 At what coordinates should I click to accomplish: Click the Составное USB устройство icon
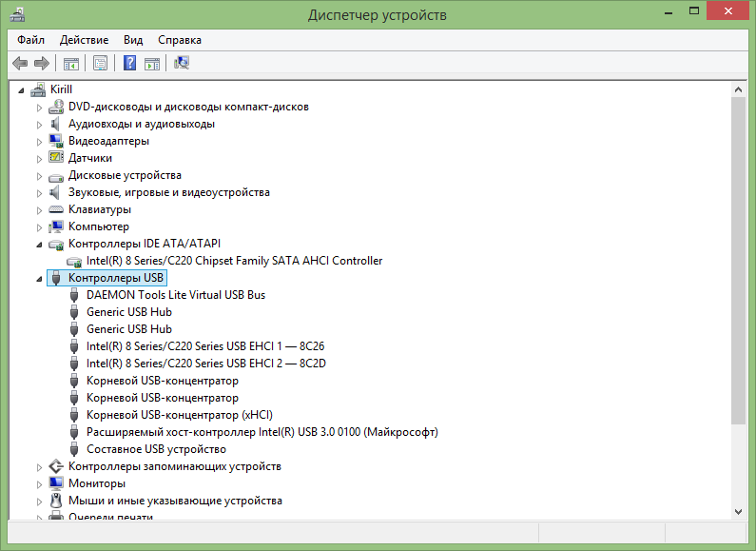click(74, 449)
